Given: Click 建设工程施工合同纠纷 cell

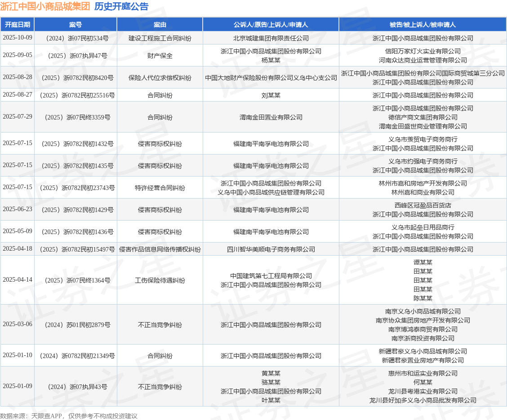Looking at the screenshot, I should tap(160, 38).
